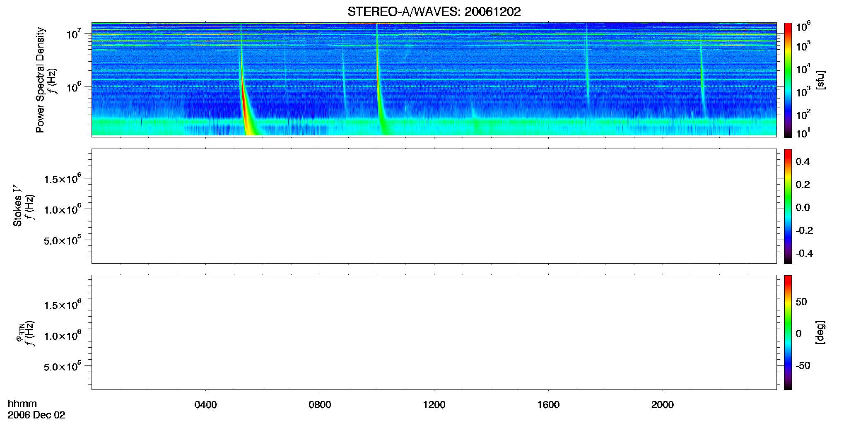Click the Stokes V axis label
868x447 pixels.
[x=17, y=206]
